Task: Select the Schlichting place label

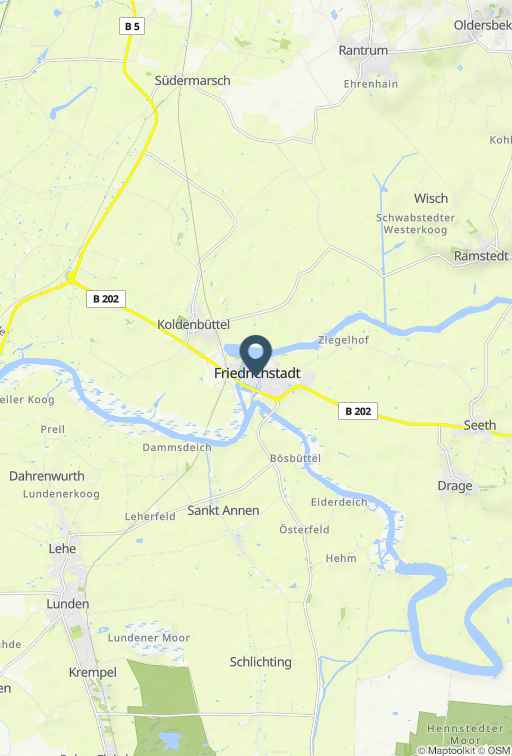Action: 260,662
